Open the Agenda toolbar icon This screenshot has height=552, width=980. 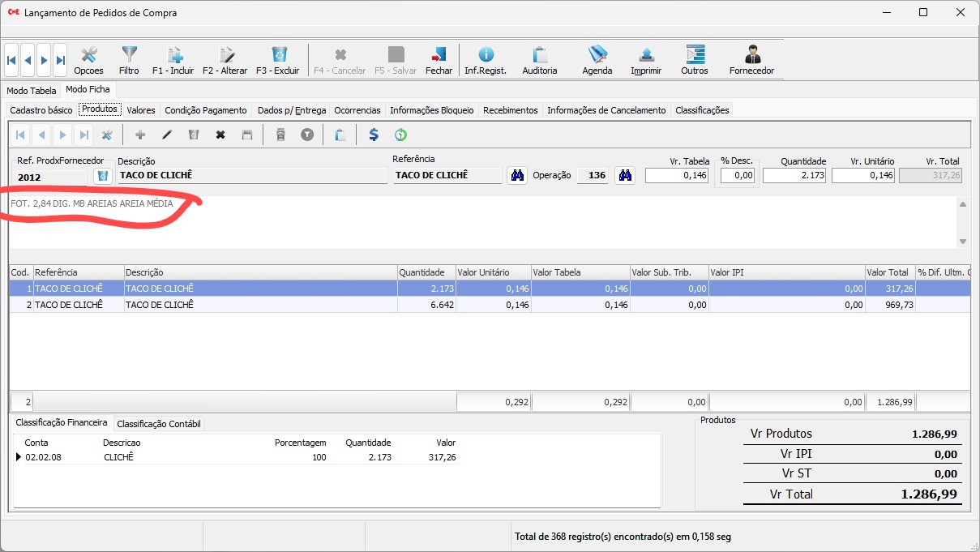coord(597,60)
